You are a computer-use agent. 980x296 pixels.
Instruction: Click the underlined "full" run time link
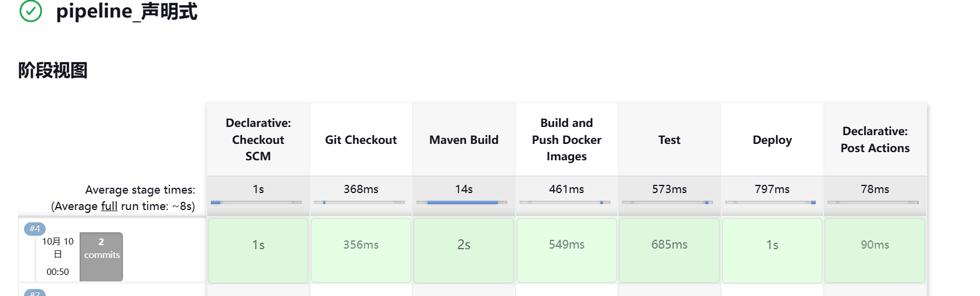[109, 206]
